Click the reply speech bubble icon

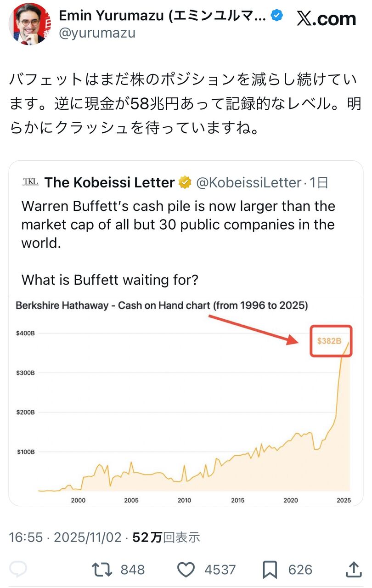(18, 570)
